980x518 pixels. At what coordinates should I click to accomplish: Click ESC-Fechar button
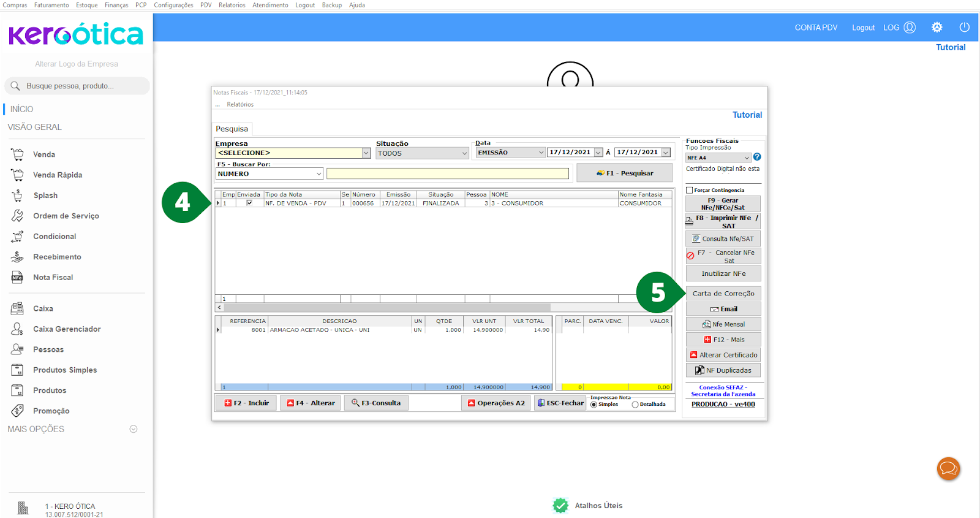point(560,403)
